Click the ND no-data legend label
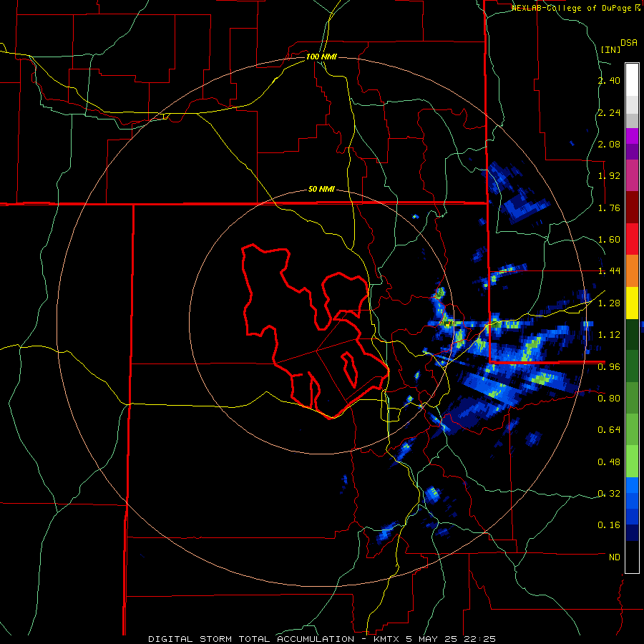Screen dimensions: 644x644 (615, 557)
